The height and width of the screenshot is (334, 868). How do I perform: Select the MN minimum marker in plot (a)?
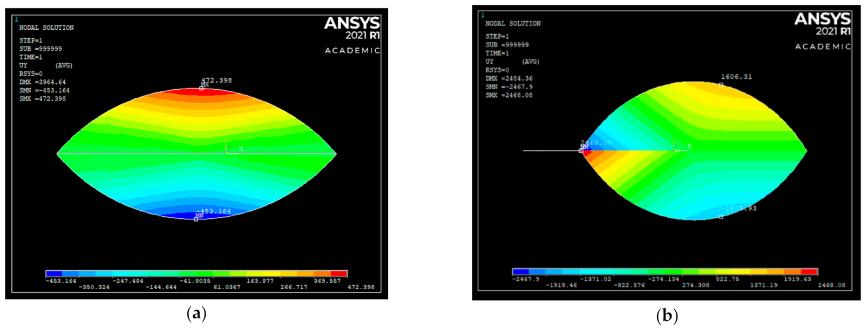[196, 219]
